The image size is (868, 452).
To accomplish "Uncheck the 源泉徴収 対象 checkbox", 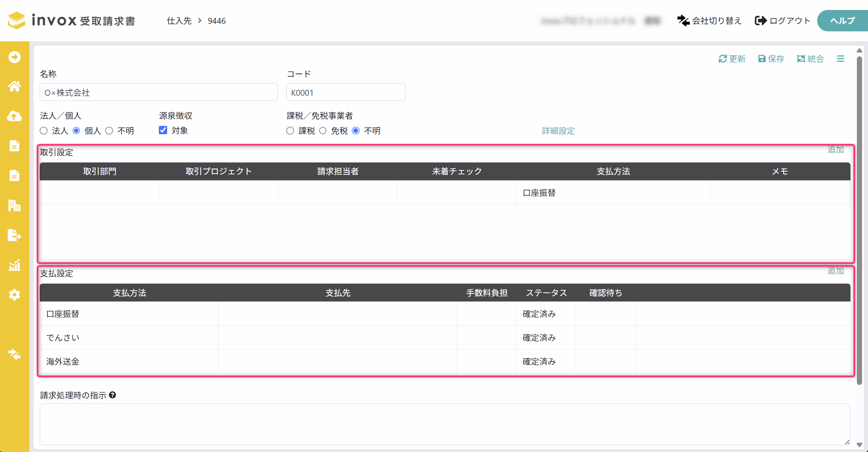I will (163, 130).
